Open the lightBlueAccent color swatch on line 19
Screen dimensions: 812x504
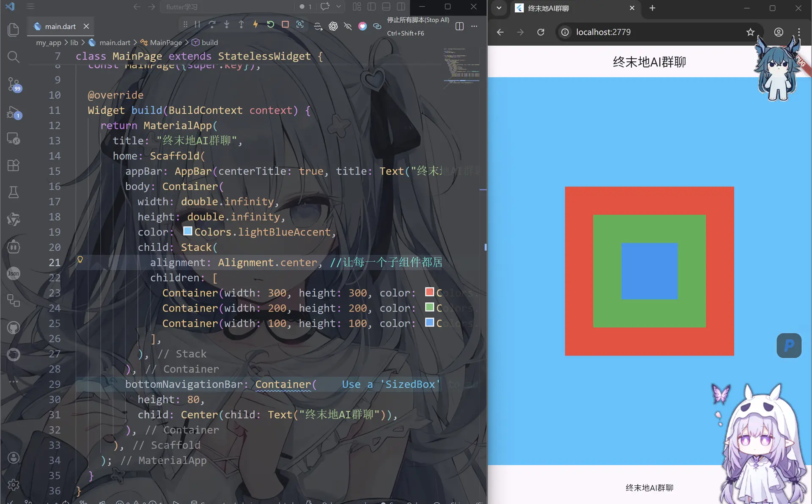tap(187, 231)
